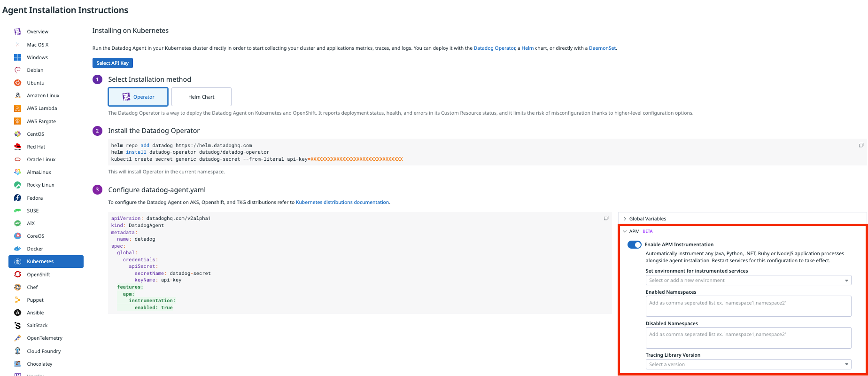868x376 pixels.
Task: Click the AWS Lambda icon
Action: 18,108
